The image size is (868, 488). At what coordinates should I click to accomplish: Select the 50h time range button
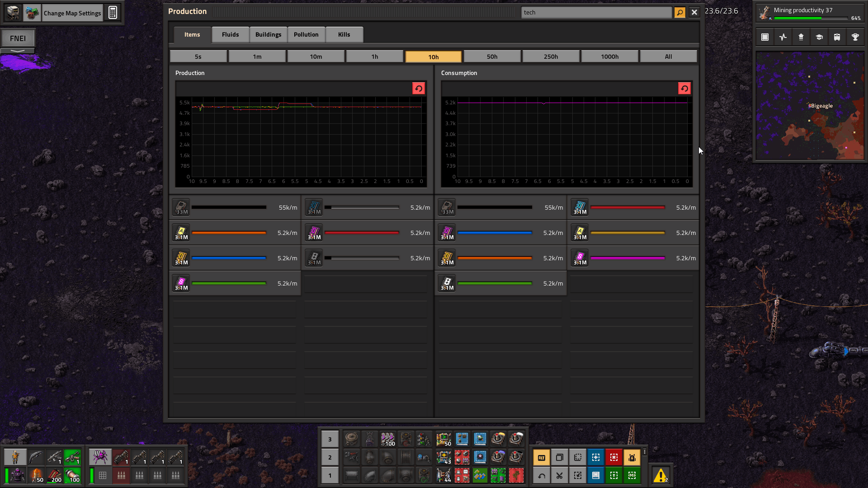coord(492,56)
